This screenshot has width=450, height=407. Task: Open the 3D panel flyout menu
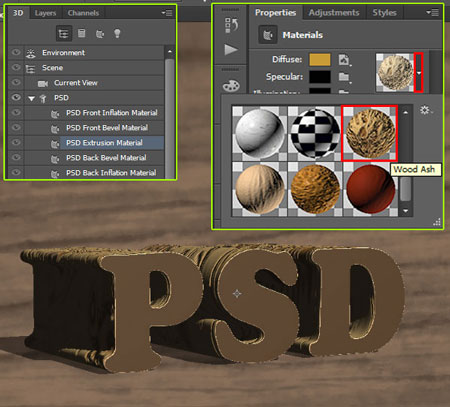click(x=167, y=13)
